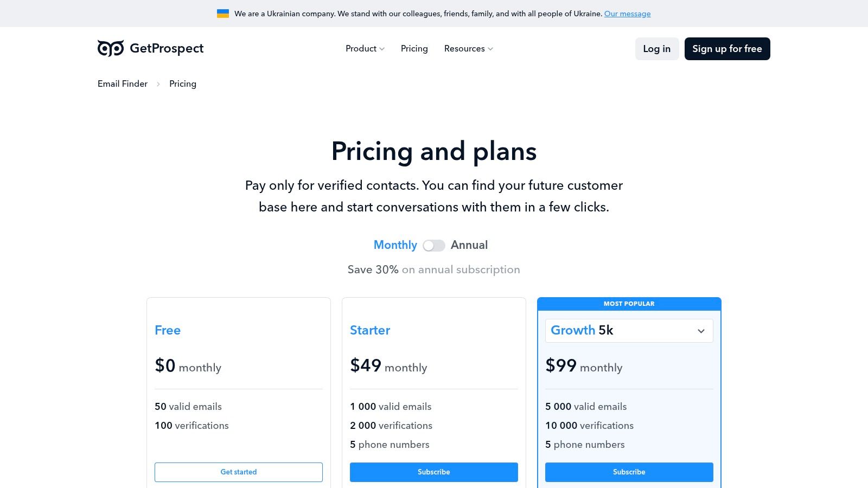Click the GetProspect wordmark text
Image resolution: width=868 pixels, height=488 pixels.
tap(165, 48)
